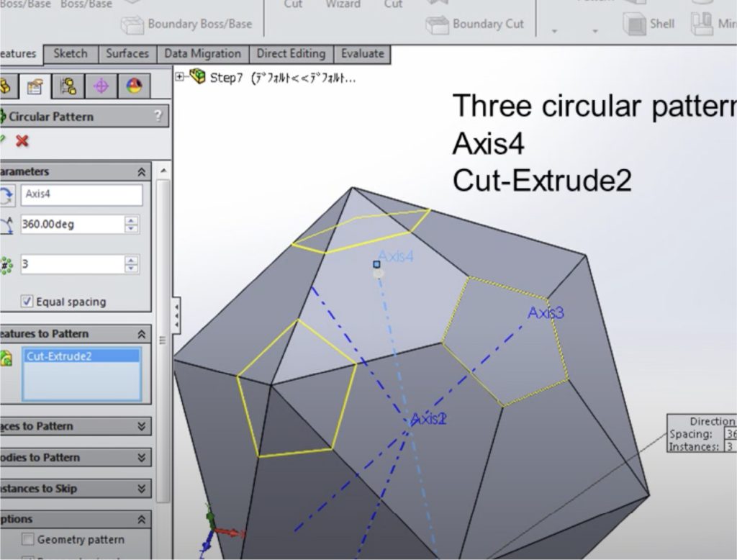
Task: Cancel Circular Pattern with red X
Action: (22, 140)
